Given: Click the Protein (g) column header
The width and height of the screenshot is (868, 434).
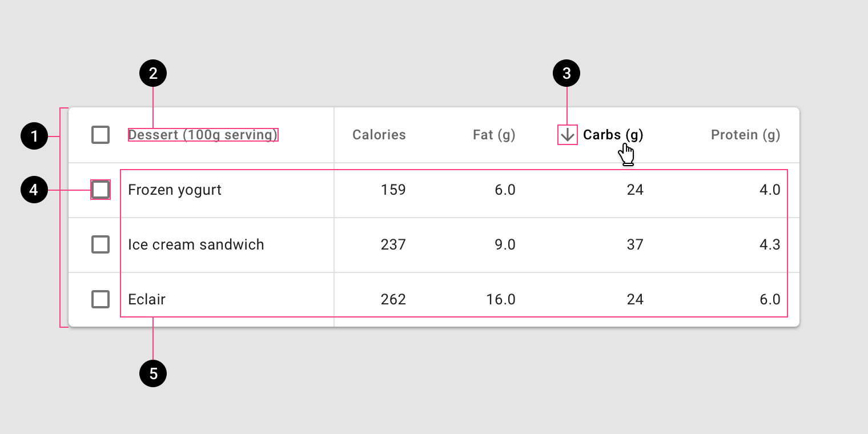Looking at the screenshot, I should click(745, 135).
